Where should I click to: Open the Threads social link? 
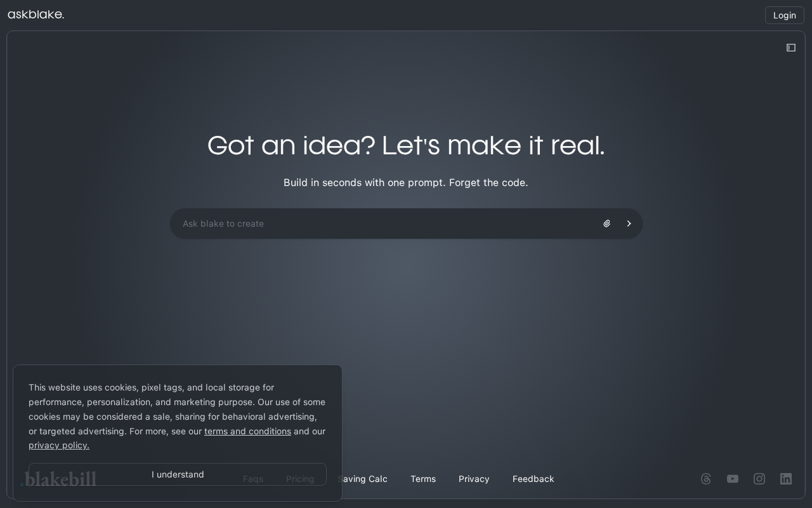tap(706, 479)
